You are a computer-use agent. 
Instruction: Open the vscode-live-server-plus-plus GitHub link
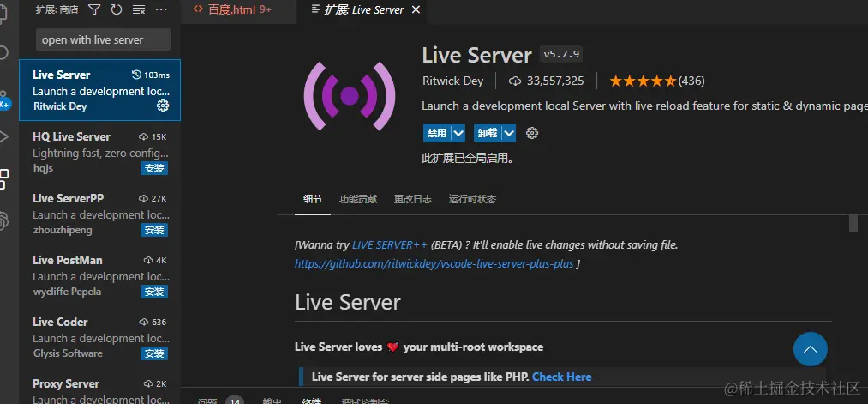(434, 264)
